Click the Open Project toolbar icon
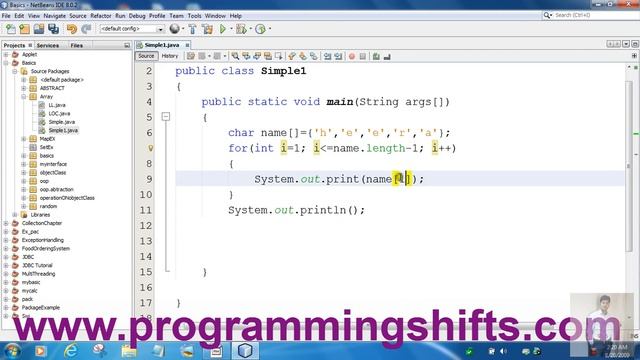This screenshot has width=640, height=360. [x=39, y=29]
